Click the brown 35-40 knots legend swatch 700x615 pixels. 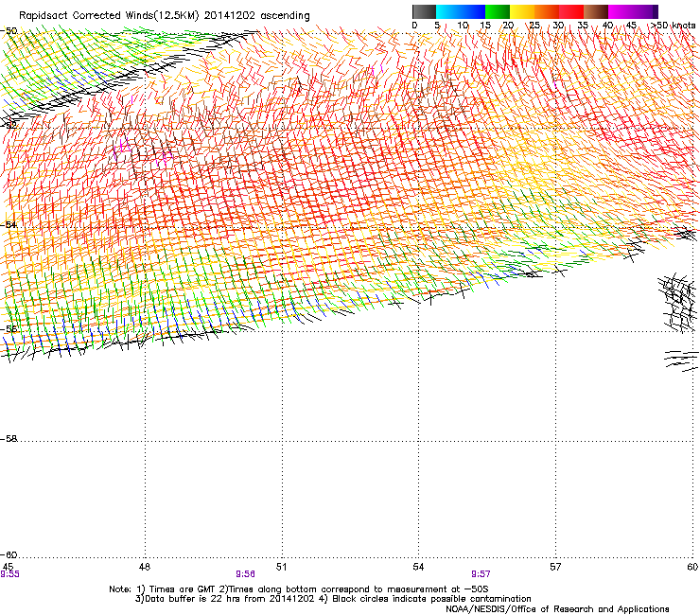[x=596, y=11]
